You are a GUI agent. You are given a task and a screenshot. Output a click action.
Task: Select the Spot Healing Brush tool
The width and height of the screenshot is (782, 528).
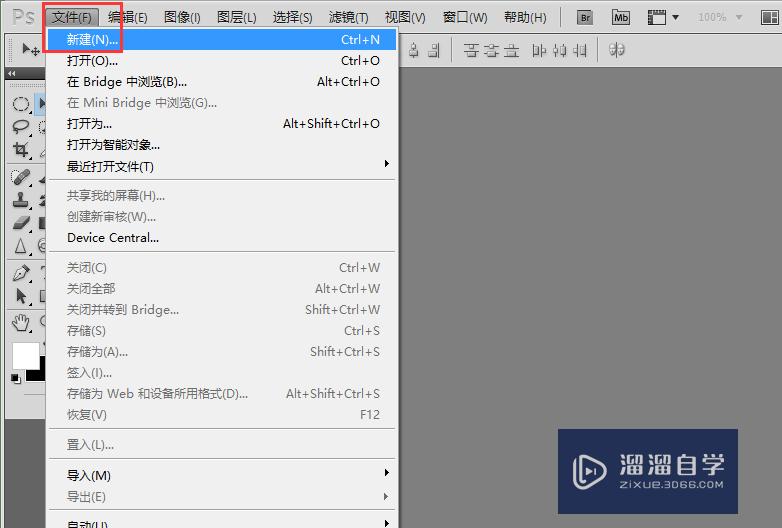point(21,177)
